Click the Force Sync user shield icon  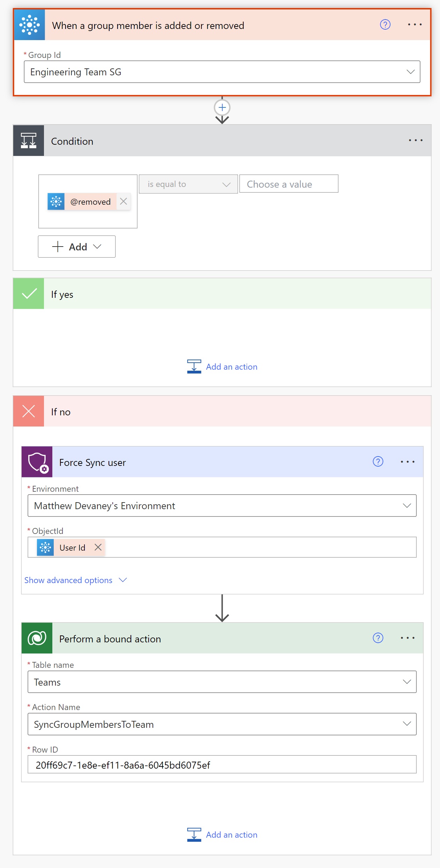tap(37, 462)
